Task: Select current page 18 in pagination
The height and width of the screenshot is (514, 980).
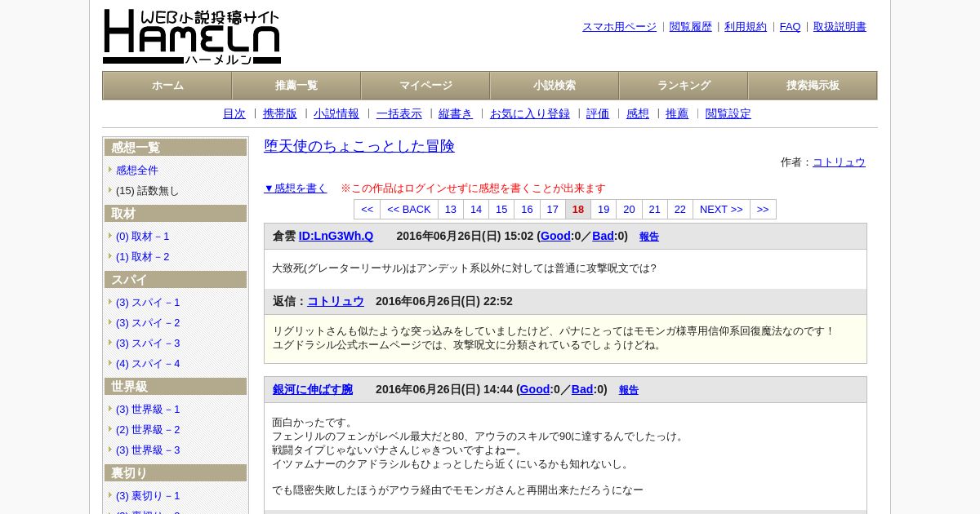Action: pyautogui.click(x=578, y=210)
